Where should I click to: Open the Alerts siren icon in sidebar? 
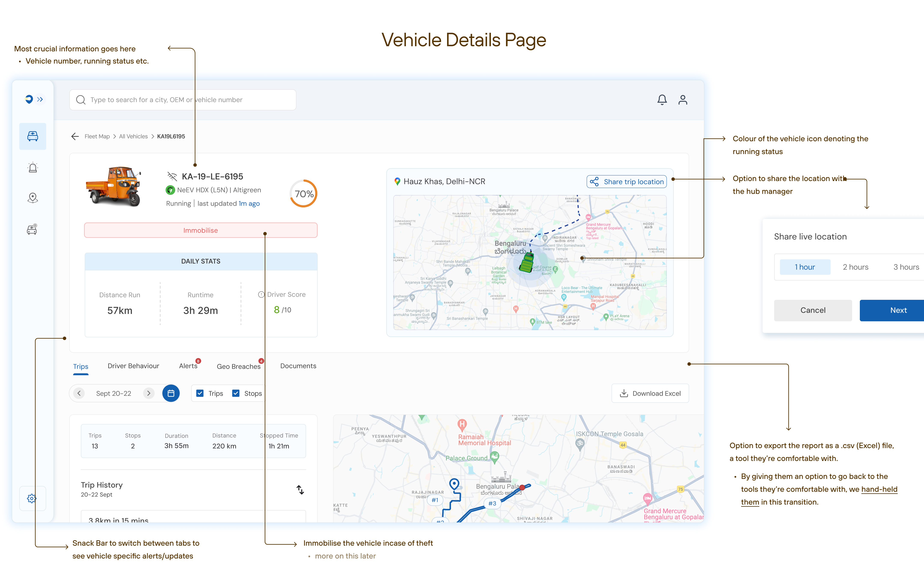point(33,168)
